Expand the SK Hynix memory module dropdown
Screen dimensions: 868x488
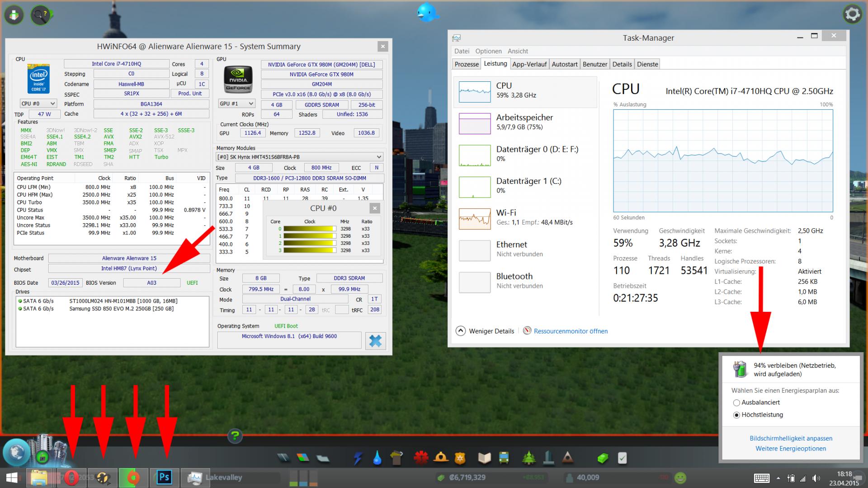pos(300,157)
